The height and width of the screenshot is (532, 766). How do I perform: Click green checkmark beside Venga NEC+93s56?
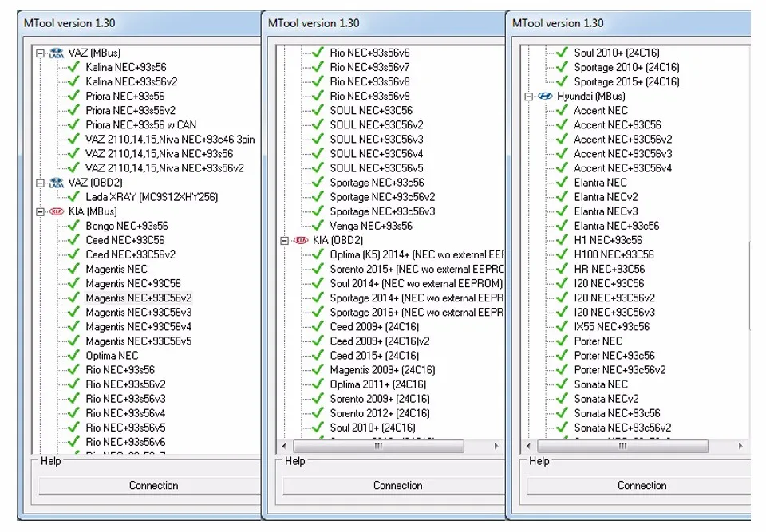[x=318, y=226]
